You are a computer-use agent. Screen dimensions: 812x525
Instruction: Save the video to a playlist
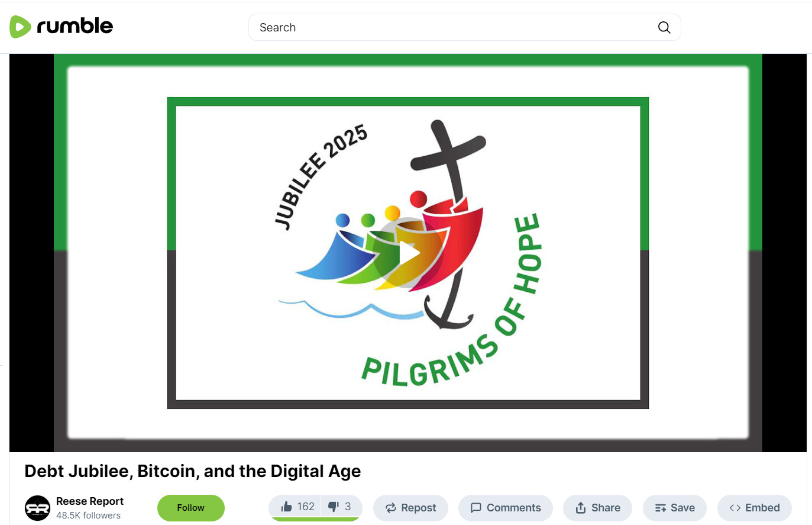tap(675, 508)
